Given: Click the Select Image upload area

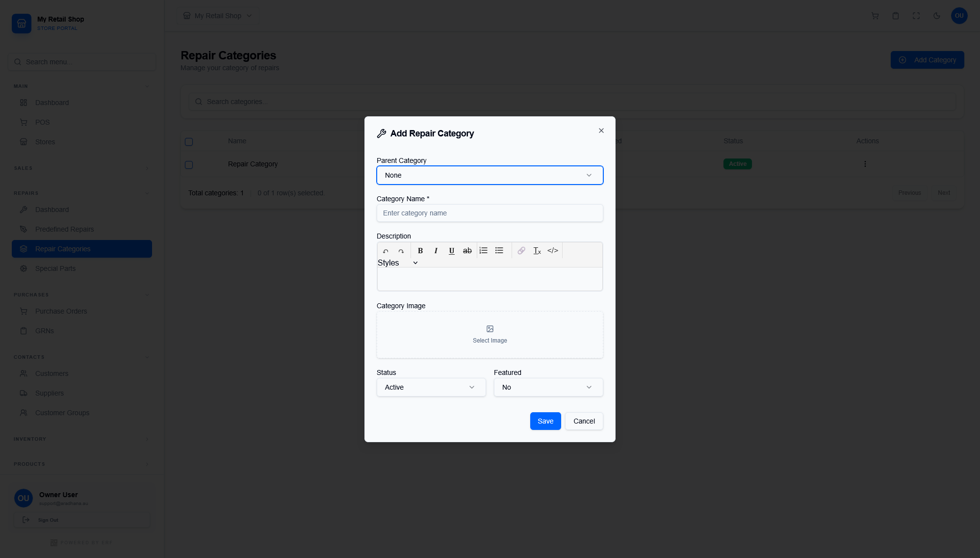Looking at the screenshot, I should (x=490, y=335).
